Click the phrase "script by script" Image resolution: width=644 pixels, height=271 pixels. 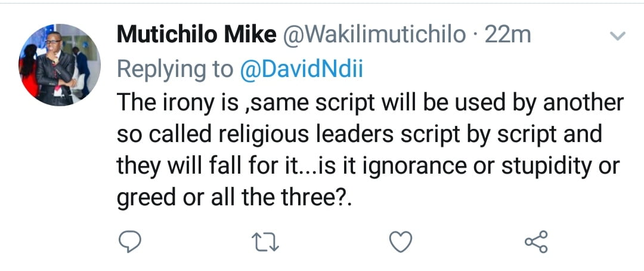click(488, 135)
